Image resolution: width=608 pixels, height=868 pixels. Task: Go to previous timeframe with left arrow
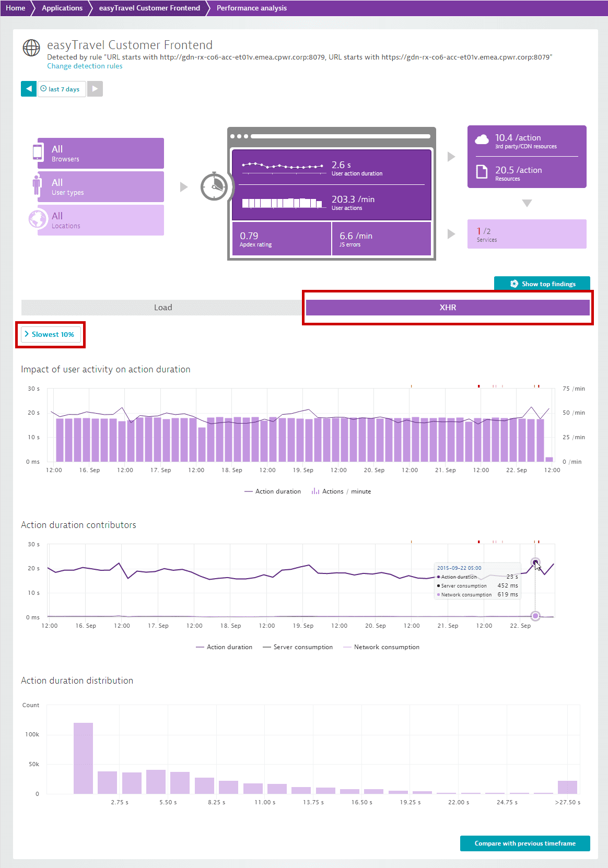click(x=29, y=89)
